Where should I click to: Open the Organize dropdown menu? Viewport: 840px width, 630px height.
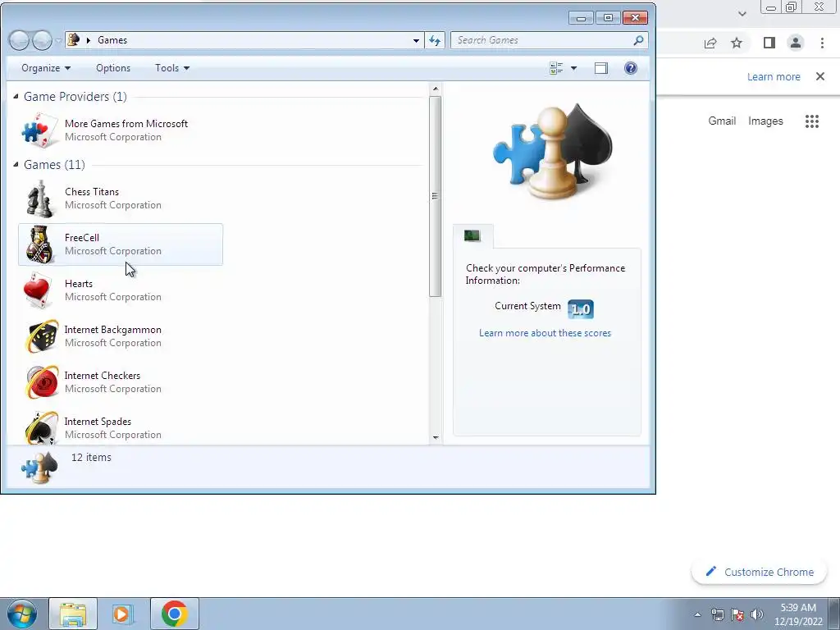[46, 68]
